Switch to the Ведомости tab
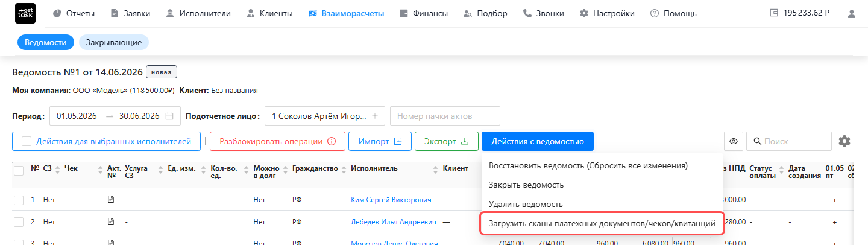Screen dimensions: 868x245 [45, 43]
